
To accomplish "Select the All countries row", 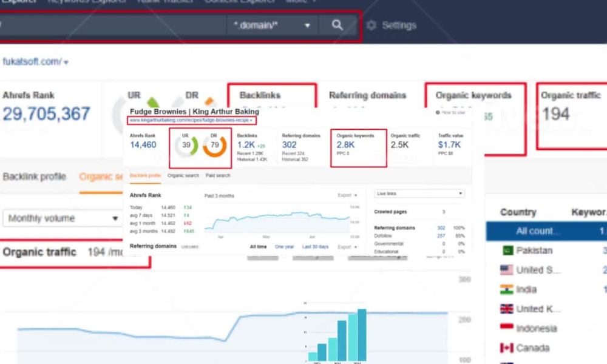I will click(x=546, y=231).
